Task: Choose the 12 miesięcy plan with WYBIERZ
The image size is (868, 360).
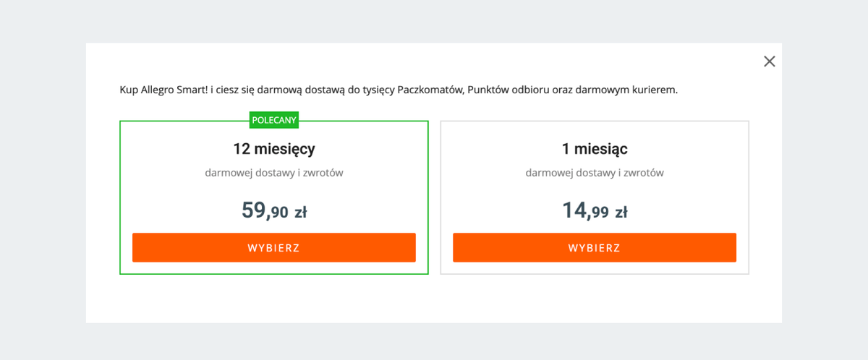Action: (273, 247)
